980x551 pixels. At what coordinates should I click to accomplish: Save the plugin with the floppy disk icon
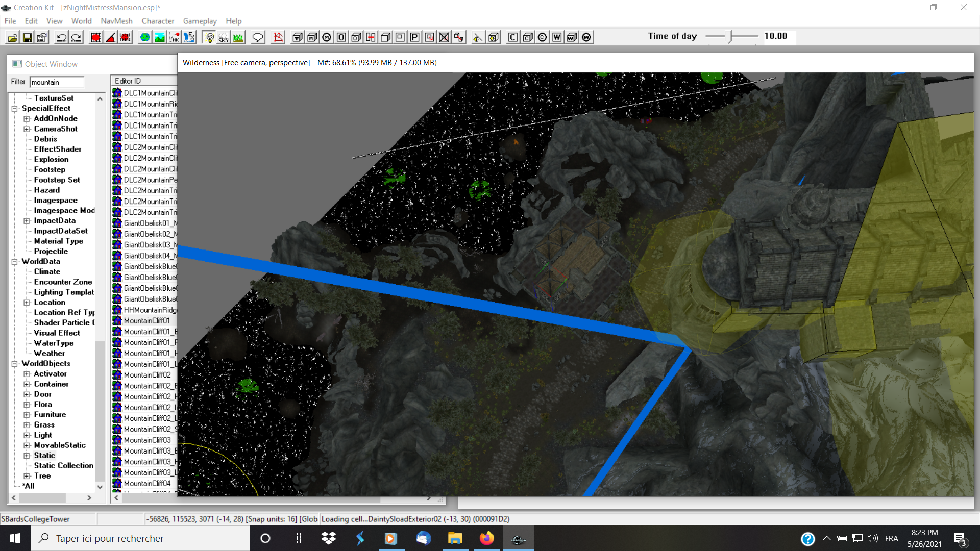click(28, 37)
